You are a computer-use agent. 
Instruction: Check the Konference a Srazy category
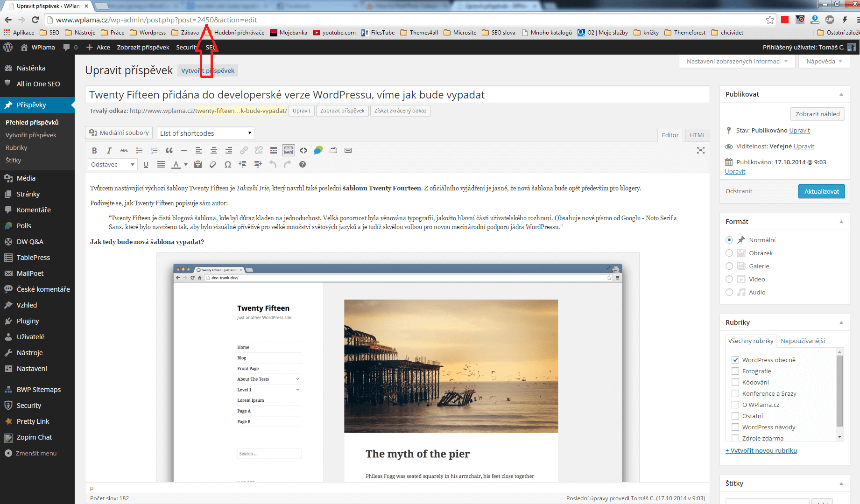[735, 393]
